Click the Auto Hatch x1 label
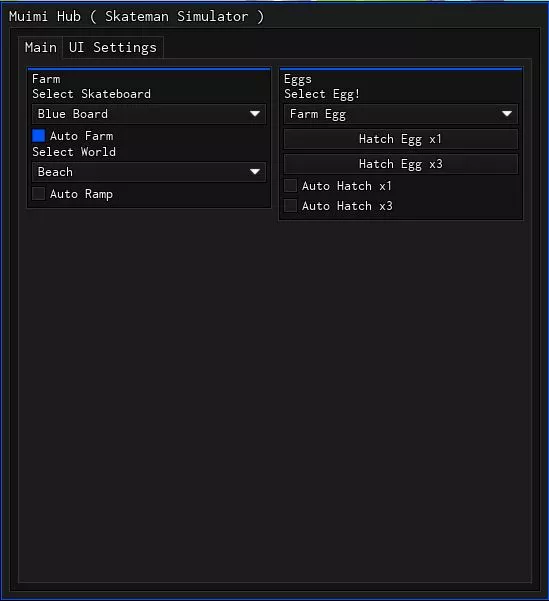The height and width of the screenshot is (601, 549). click(347, 186)
